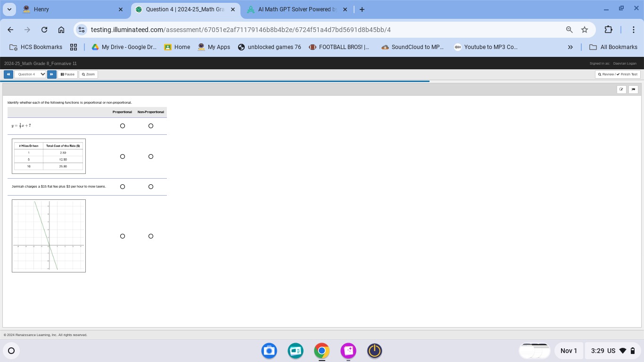Open the Question 4 selector dropdown
Screen dimensions: 644x362
point(30,74)
